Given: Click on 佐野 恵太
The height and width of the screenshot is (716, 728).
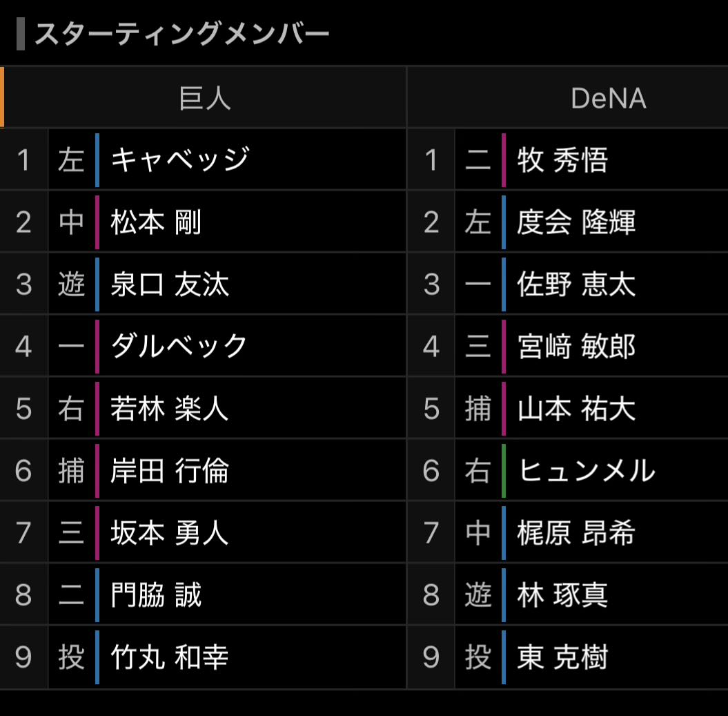Looking at the screenshot, I should (x=576, y=284).
